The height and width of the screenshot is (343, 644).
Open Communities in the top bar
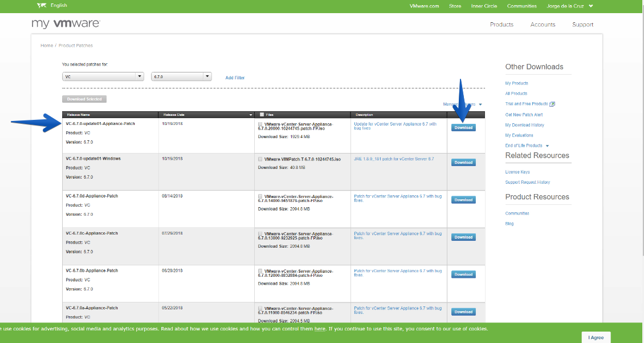point(521,6)
